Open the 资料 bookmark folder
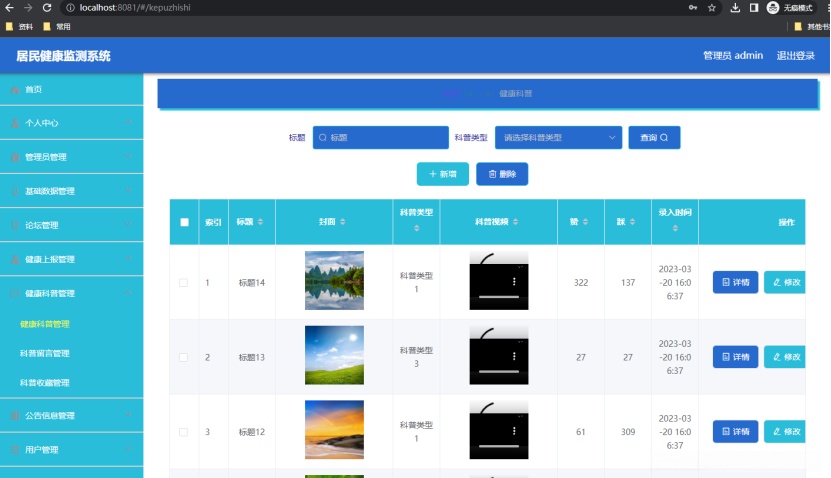831x478 pixels. click(x=20, y=26)
